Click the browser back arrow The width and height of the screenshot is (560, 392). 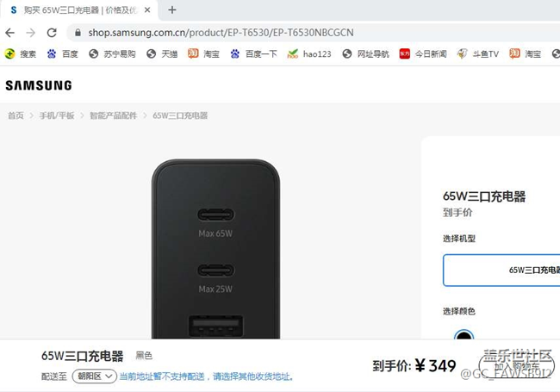click(x=10, y=33)
